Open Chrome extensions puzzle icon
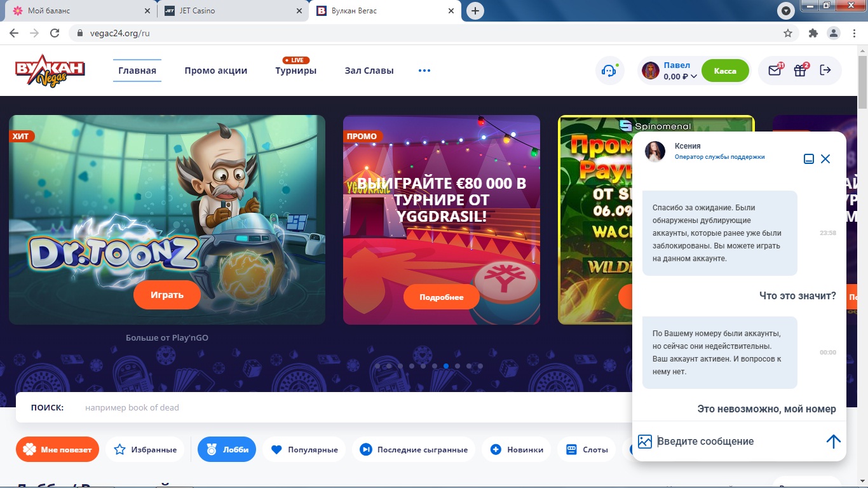The height and width of the screenshot is (488, 868). coord(813,33)
